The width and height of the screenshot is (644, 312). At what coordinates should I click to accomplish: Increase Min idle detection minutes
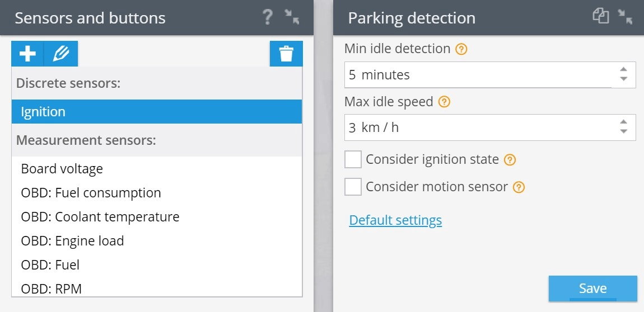point(623,70)
